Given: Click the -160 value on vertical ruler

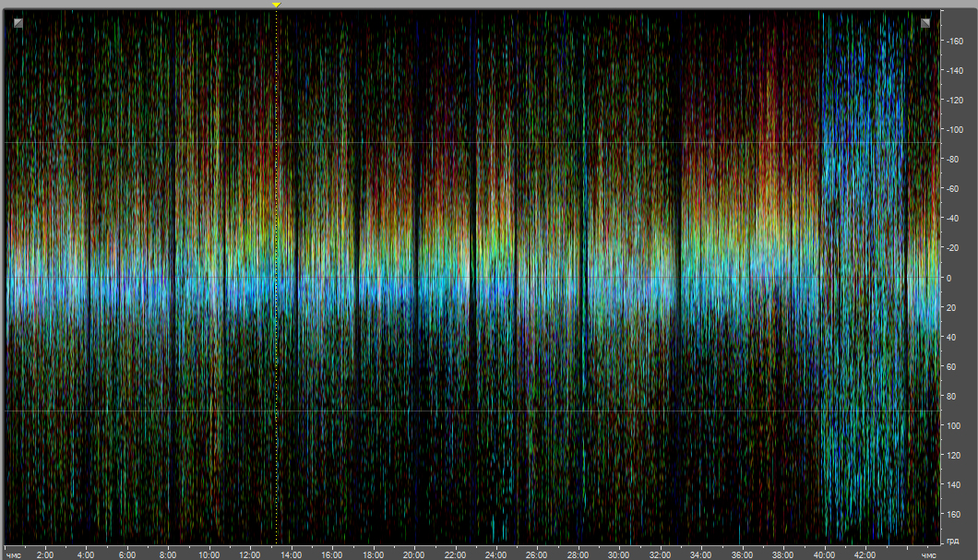Looking at the screenshot, I should pyautogui.click(x=953, y=42).
